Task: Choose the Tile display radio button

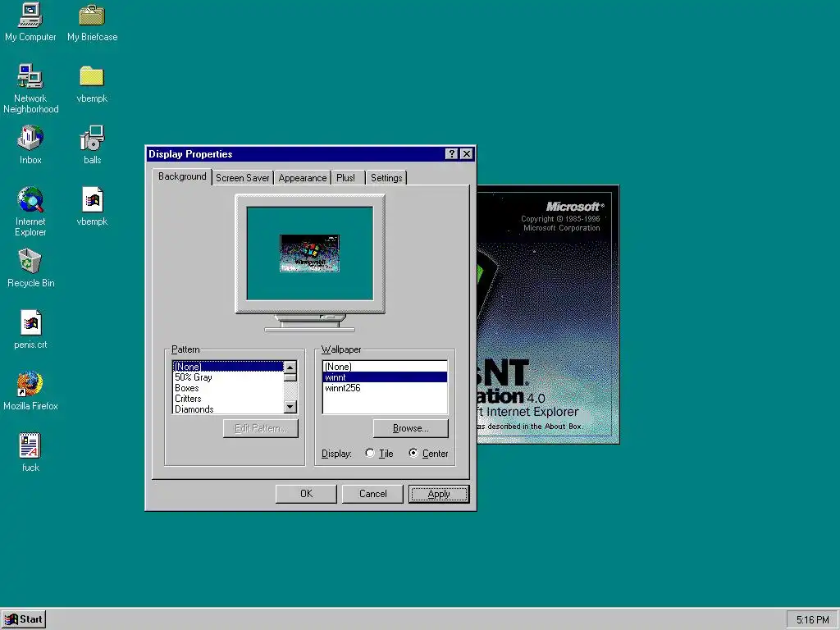Action: tap(370, 453)
